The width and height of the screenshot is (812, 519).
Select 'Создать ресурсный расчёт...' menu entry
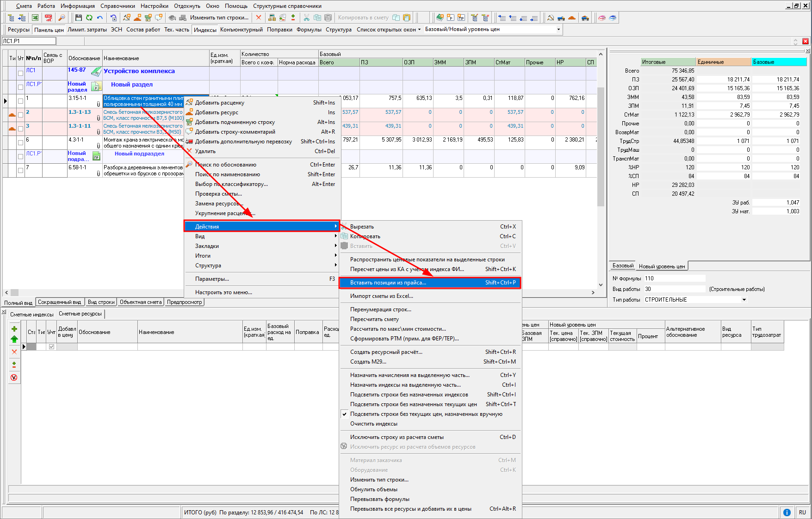(430, 352)
